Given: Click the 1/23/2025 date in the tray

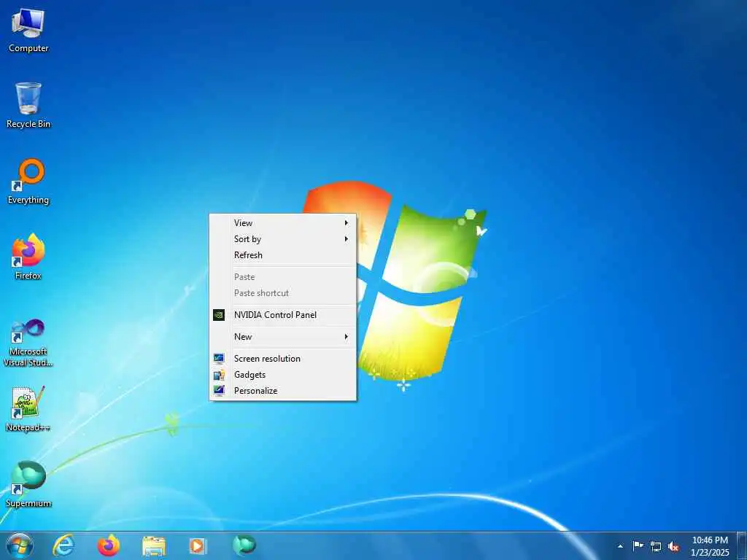Looking at the screenshot, I should [710, 553].
